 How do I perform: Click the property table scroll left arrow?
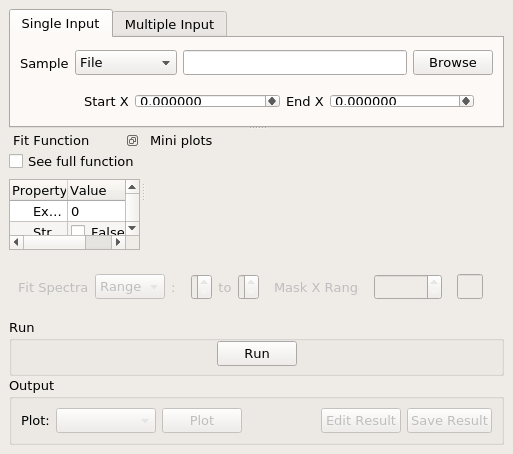coord(16,242)
